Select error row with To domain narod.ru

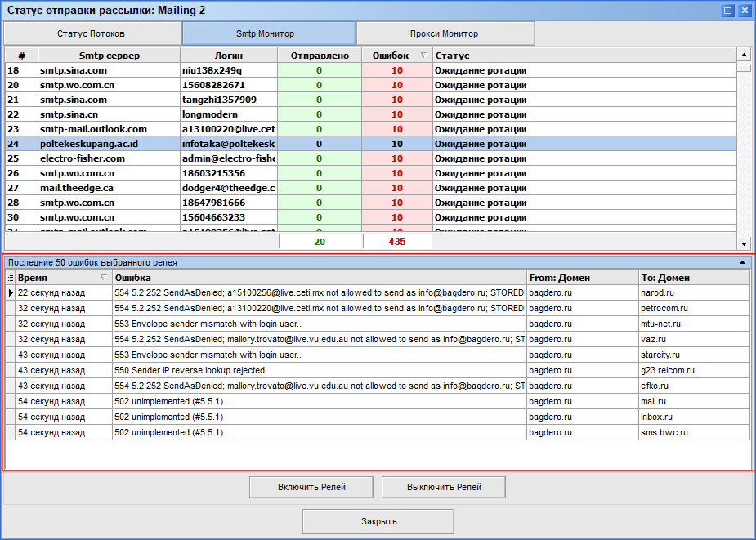tap(378, 292)
